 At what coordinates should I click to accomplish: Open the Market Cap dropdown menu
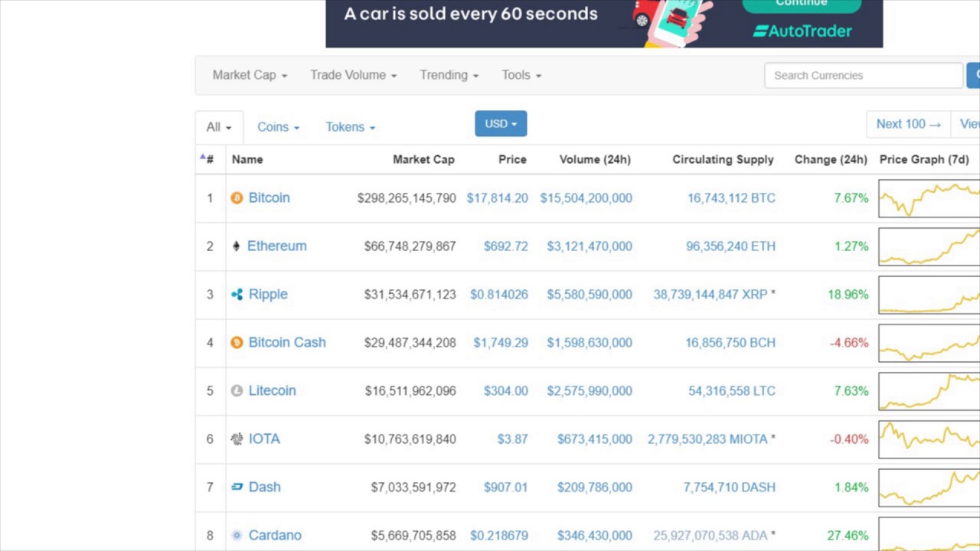(250, 75)
